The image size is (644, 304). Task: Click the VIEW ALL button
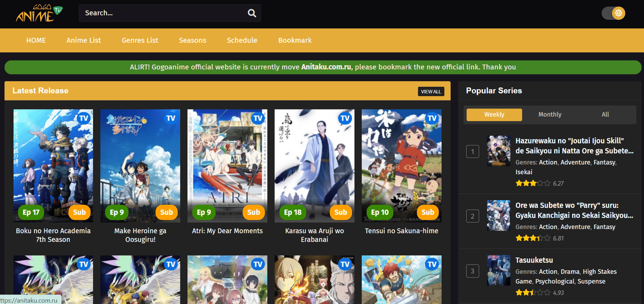(x=431, y=91)
